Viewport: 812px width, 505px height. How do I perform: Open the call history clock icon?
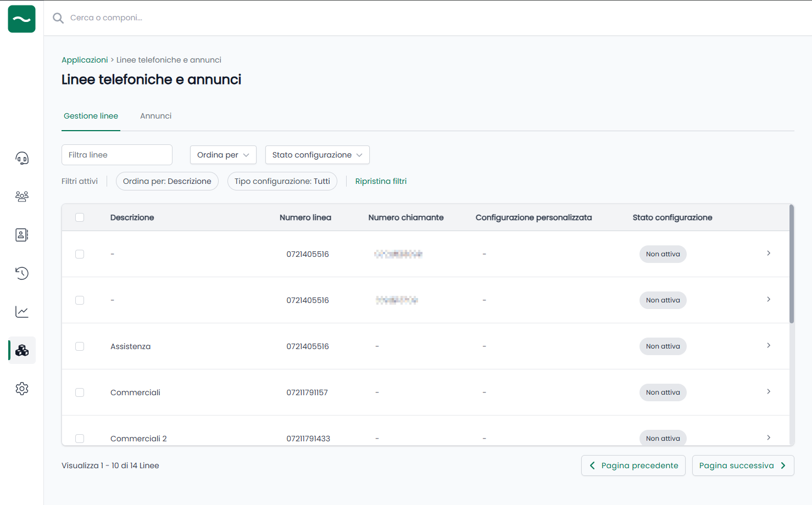[22, 273]
